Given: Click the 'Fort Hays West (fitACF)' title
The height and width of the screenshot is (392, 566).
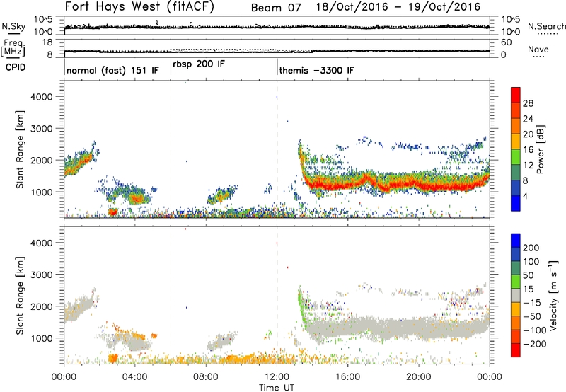Looking at the screenshot, I should [139, 6].
